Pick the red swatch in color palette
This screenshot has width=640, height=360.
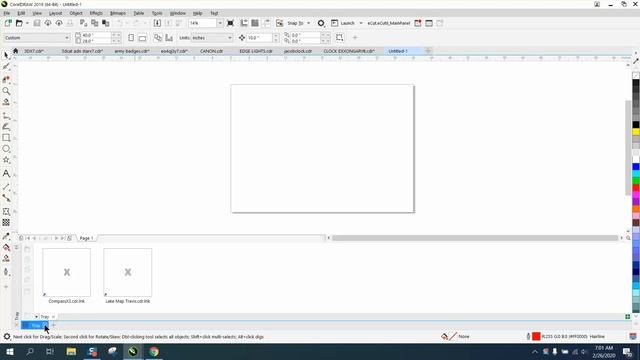pyautogui.click(x=636, y=188)
